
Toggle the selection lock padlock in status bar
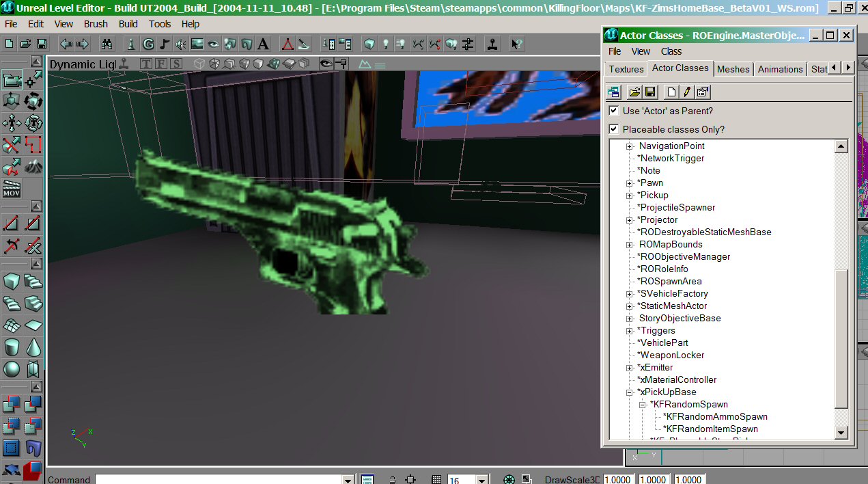pyautogui.click(x=393, y=480)
